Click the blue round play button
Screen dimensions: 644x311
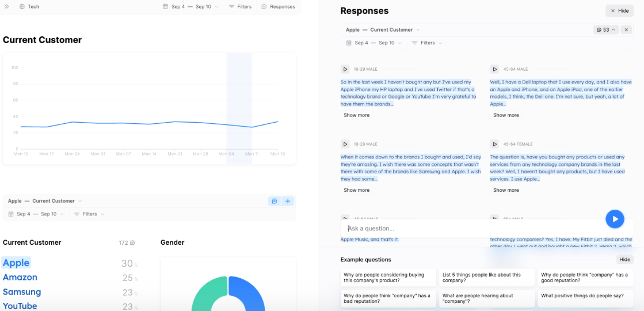coord(615,219)
